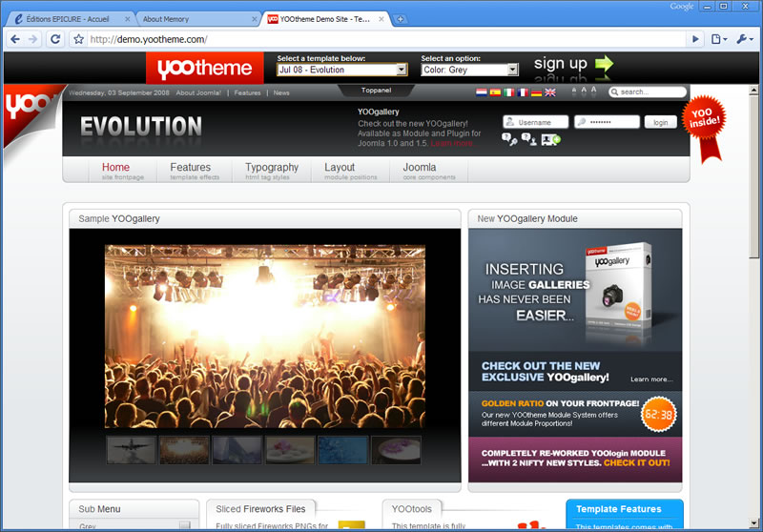Screen dimensions: 763x532
Task: Click the browser address bar
Action: coord(384,39)
